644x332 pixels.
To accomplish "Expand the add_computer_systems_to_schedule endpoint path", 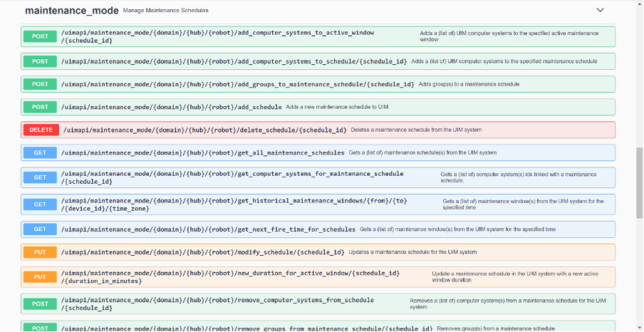I will pyautogui.click(x=234, y=61).
